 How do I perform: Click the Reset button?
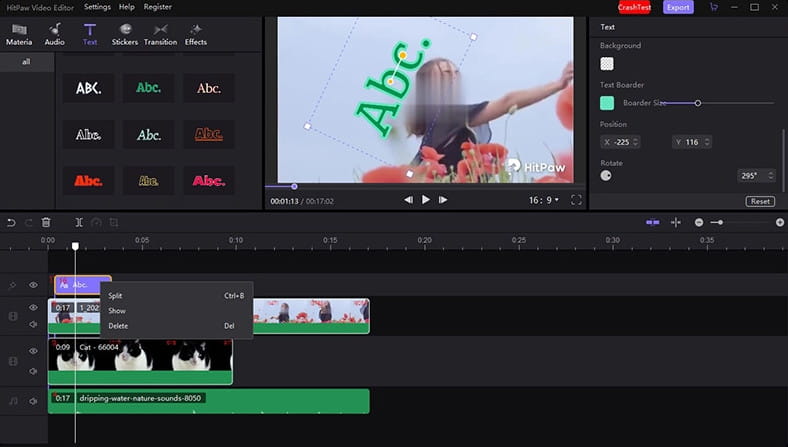760,201
